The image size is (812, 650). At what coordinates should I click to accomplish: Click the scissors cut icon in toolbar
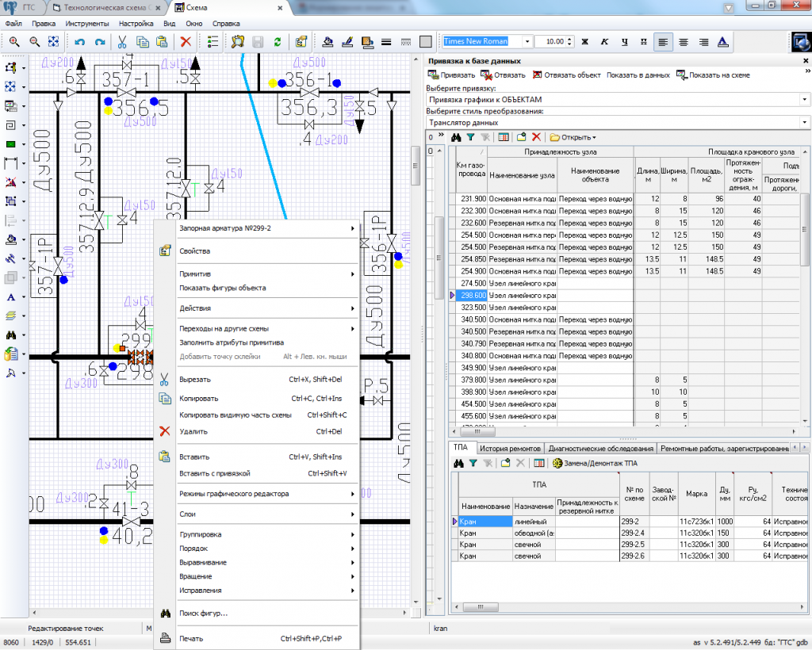[122, 42]
